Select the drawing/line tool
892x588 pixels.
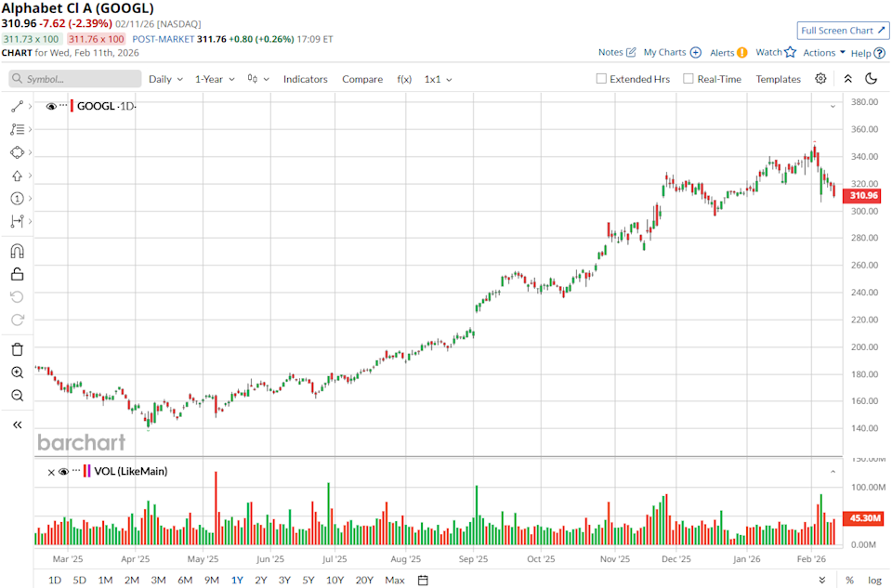[17, 106]
